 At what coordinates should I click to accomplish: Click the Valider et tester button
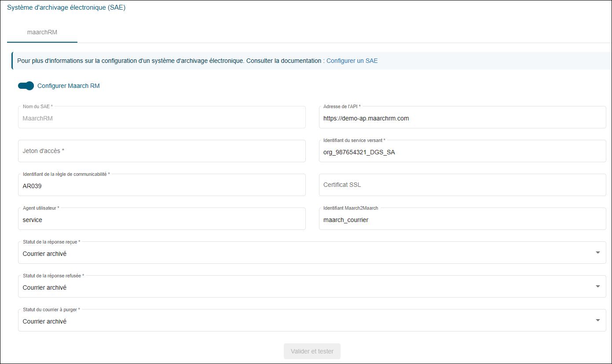tap(312, 351)
